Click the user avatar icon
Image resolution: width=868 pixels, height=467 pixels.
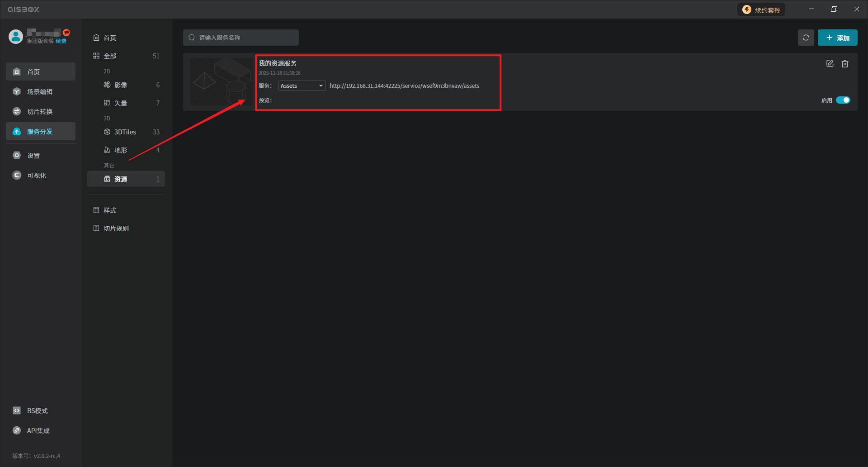pos(16,37)
